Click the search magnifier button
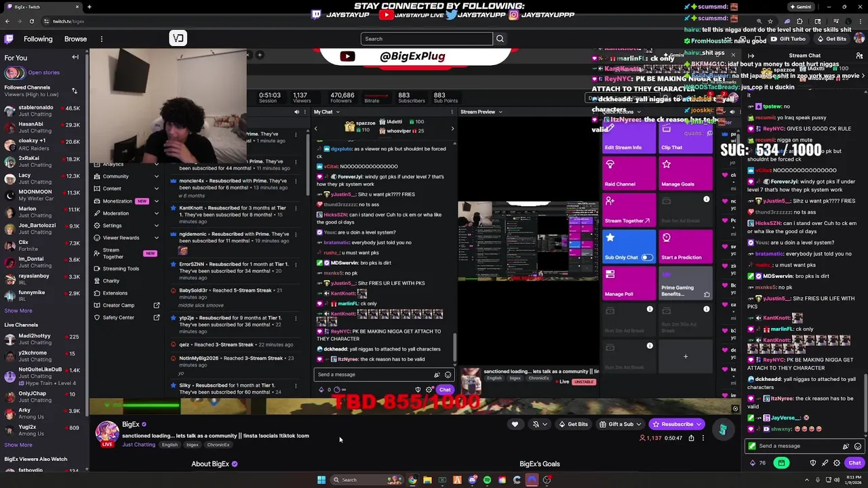 pyautogui.click(x=500, y=39)
